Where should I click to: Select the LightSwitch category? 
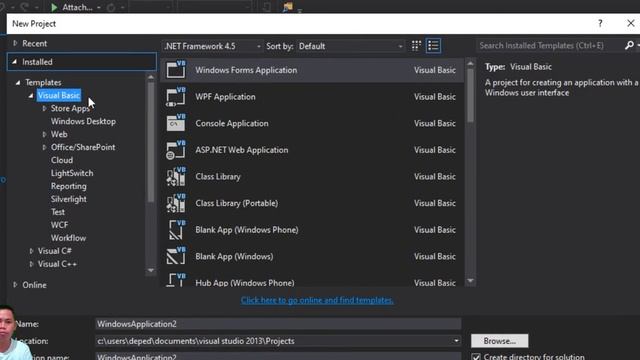click(x=72, y=173)
